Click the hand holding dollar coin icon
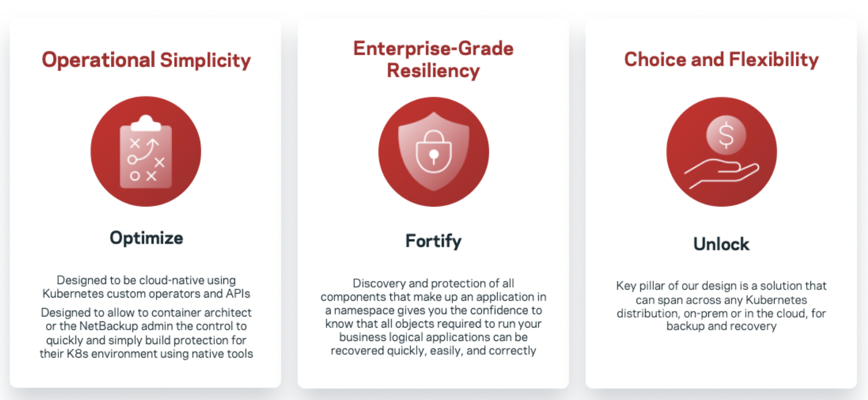Viewport: 868px width, 400px height. coord(721,152)
